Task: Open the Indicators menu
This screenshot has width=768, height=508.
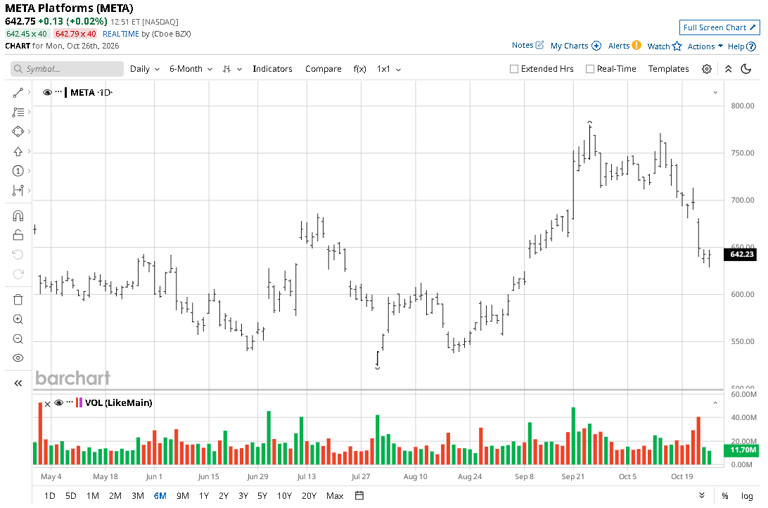Action: pyautogui.click(x=272, y=69)
